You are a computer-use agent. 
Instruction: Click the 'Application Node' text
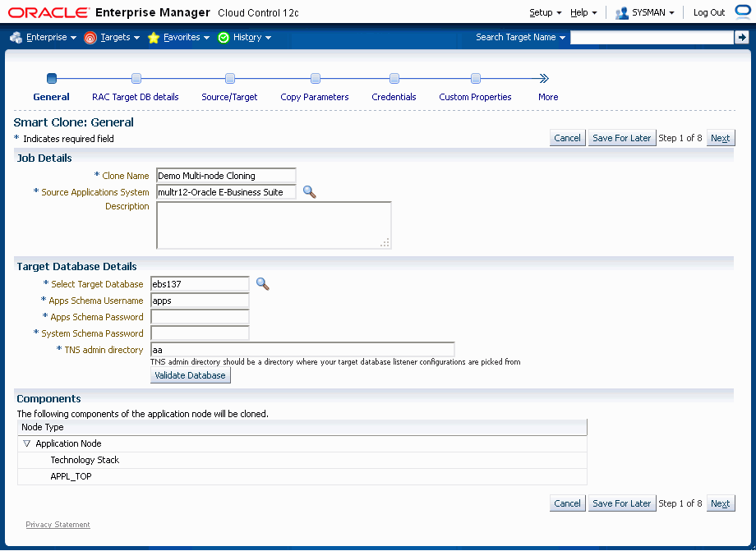point(68,443)
